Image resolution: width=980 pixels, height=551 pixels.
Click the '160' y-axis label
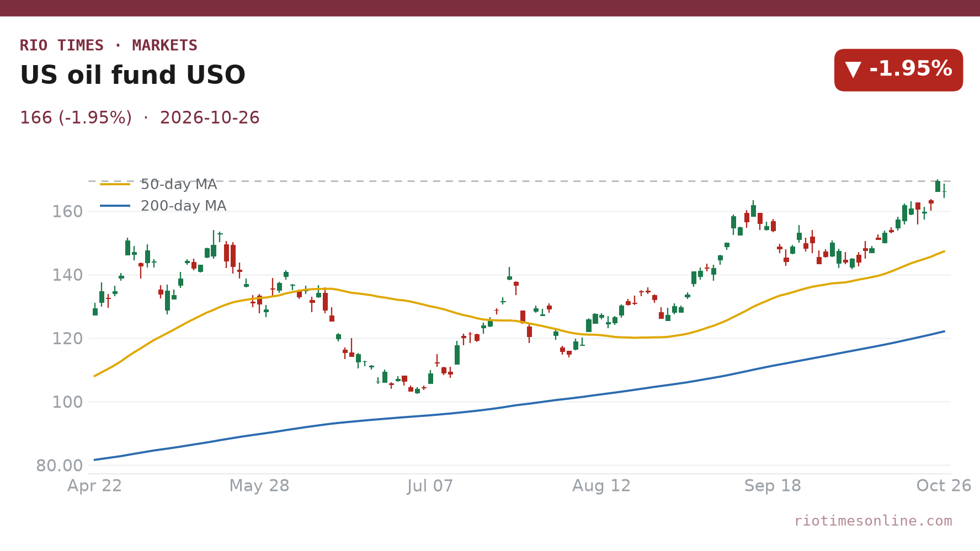(x=67, y=212)
